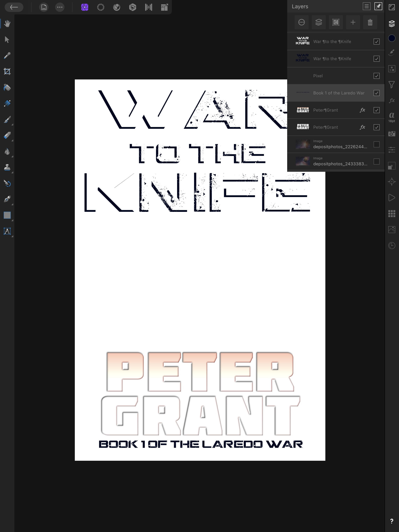The width and height of the screenshot is (399, 532).
Task: Open the dark navy color swatch
Action: [392, 38]
